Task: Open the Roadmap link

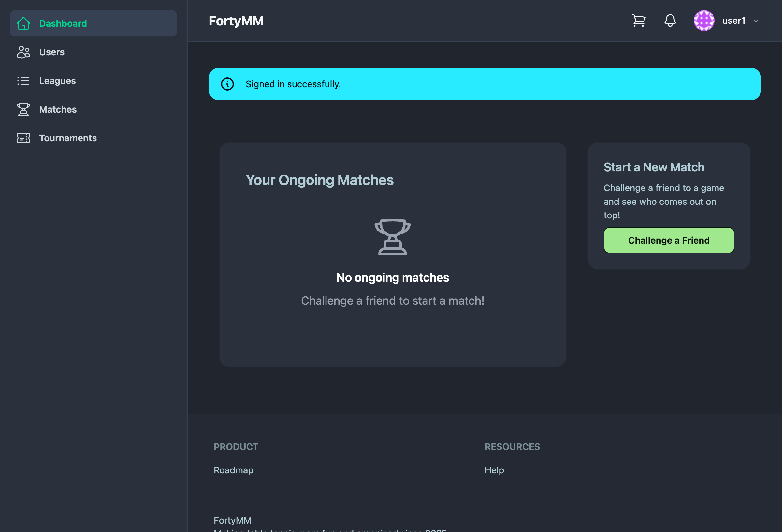Action: point(233,470)
